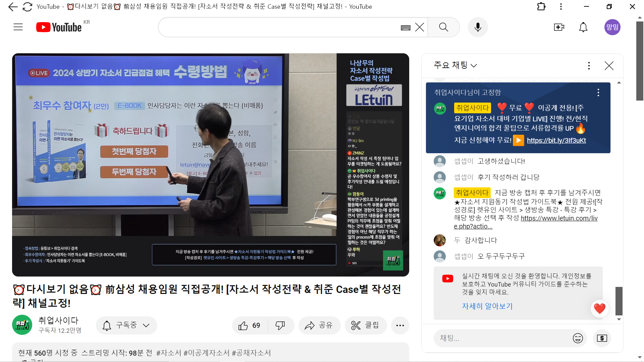
Task: Click the YouTube icon in chat welcome notice
Action: pos(447,279)
